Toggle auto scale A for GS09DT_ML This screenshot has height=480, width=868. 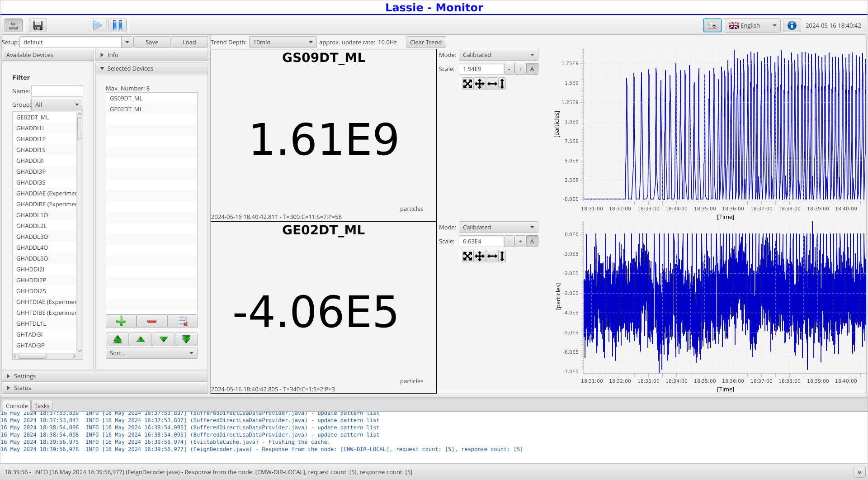coord(532,69)
